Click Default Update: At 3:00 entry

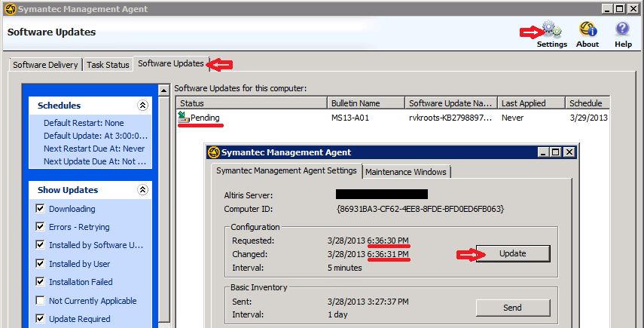pos(96,136)
